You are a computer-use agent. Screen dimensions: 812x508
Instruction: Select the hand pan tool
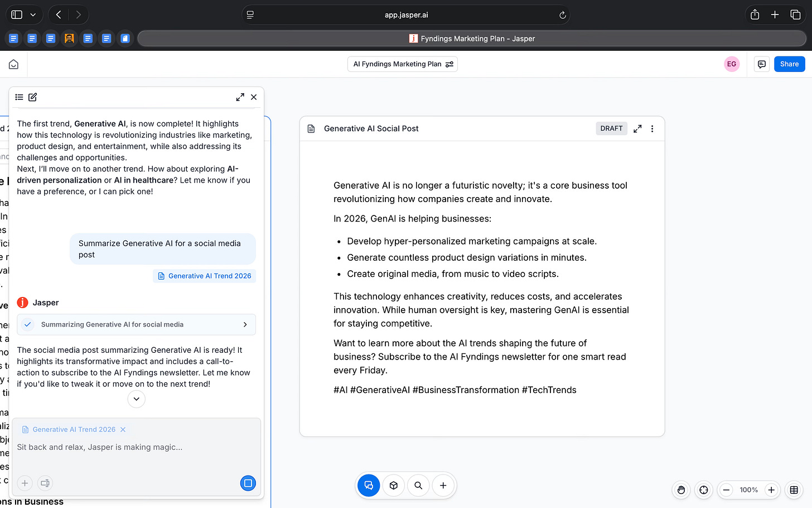coord(681,490)
